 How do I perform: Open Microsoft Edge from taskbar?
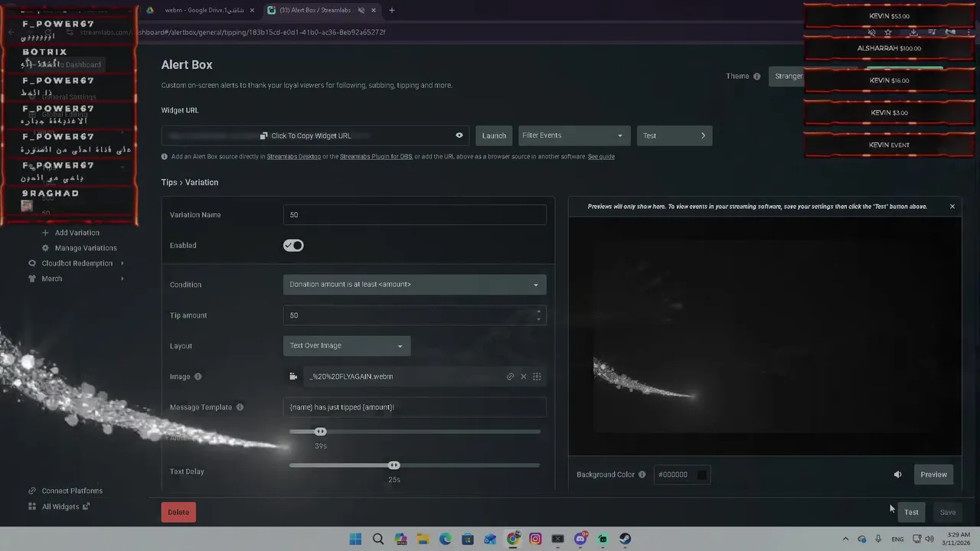446,539
